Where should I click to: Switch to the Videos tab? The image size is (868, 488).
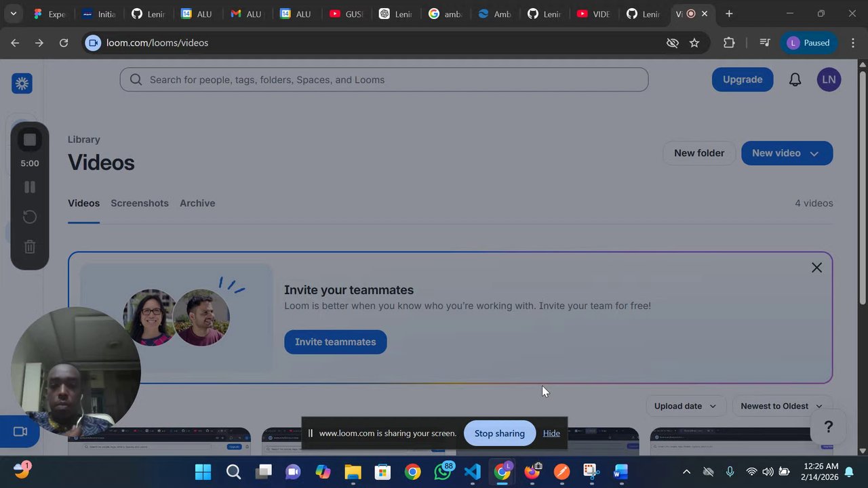coord(83,203)
